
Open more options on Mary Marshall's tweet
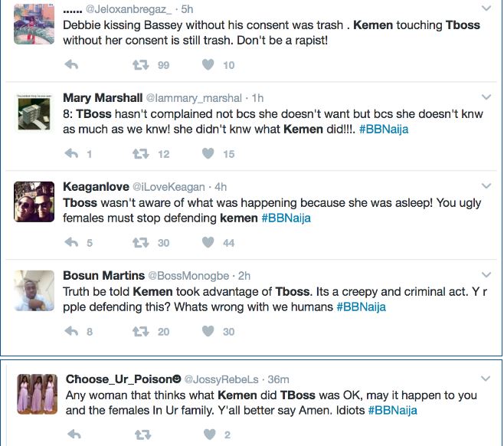coord(486,97)
